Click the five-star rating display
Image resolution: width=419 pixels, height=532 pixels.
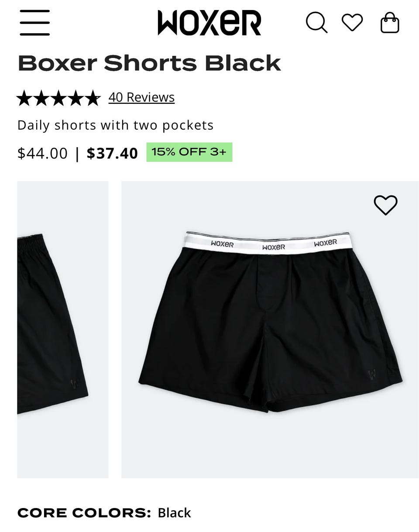click(x=58, y=98)
